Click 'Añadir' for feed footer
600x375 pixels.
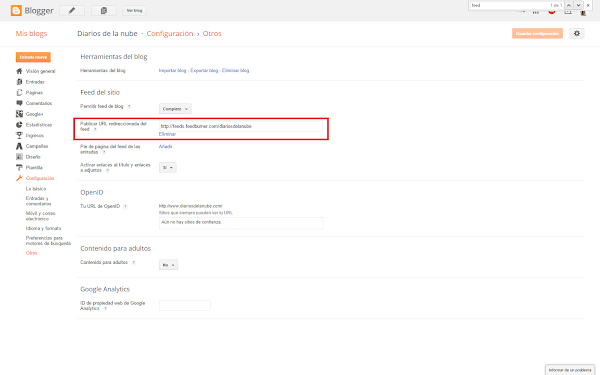165,147
